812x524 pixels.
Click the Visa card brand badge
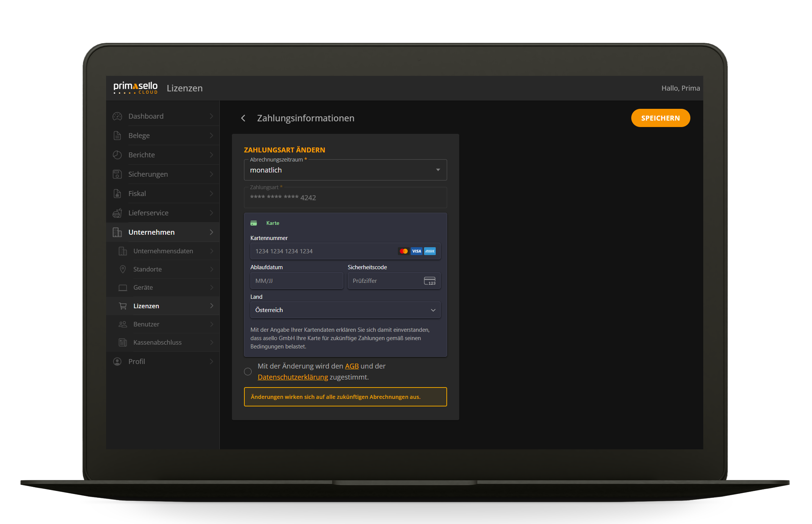[416, 251]
